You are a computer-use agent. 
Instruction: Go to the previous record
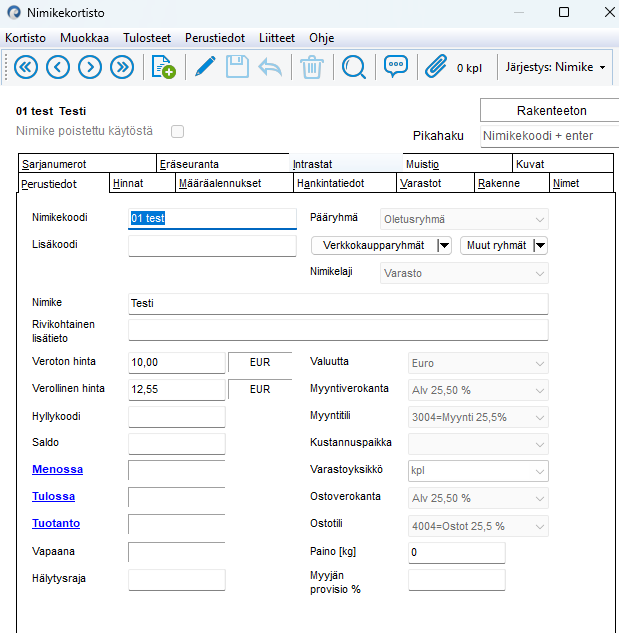pyautogui.click(x=58, y=67)
